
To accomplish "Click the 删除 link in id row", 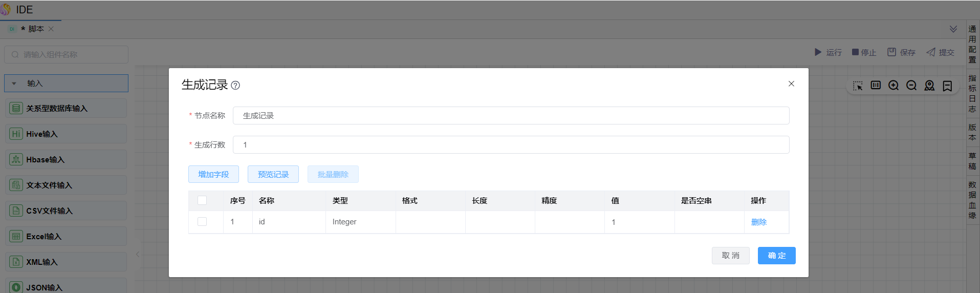I will tap(758, 222).
